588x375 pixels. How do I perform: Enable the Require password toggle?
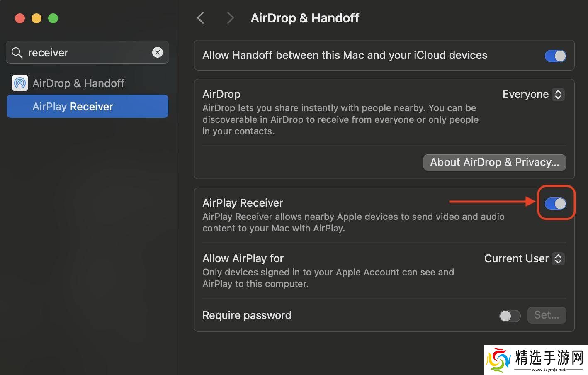[x=510, y=316]
